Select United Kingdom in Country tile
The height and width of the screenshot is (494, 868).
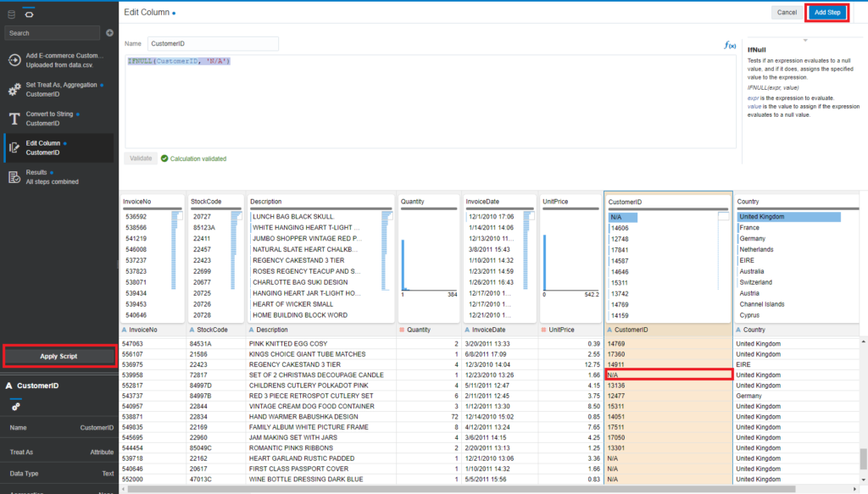[789, 217]
